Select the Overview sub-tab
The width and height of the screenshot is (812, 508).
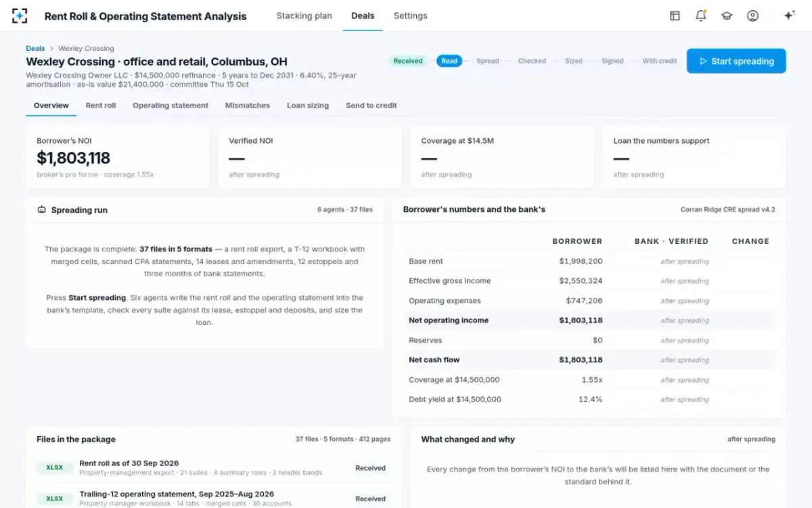[x=51, y=106]
